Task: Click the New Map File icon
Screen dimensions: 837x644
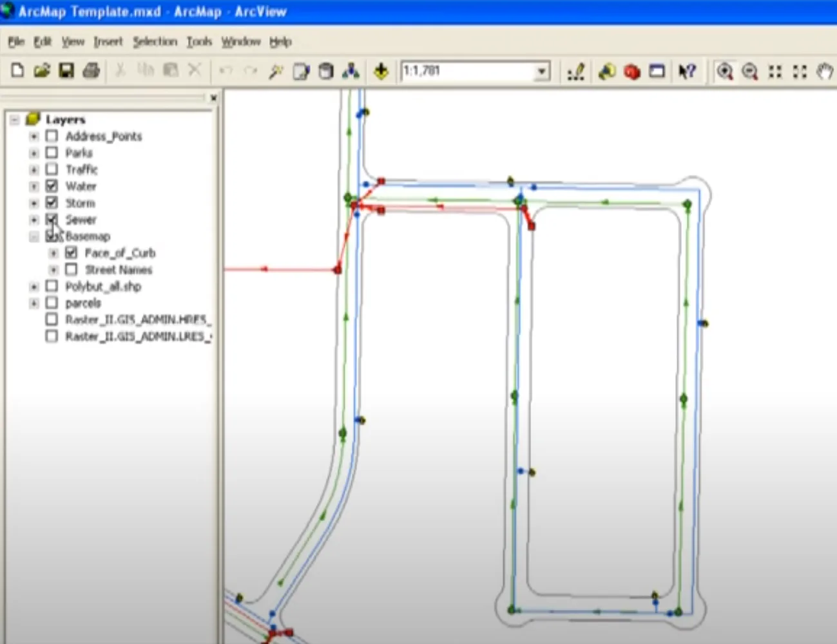Action: point(17,70)
